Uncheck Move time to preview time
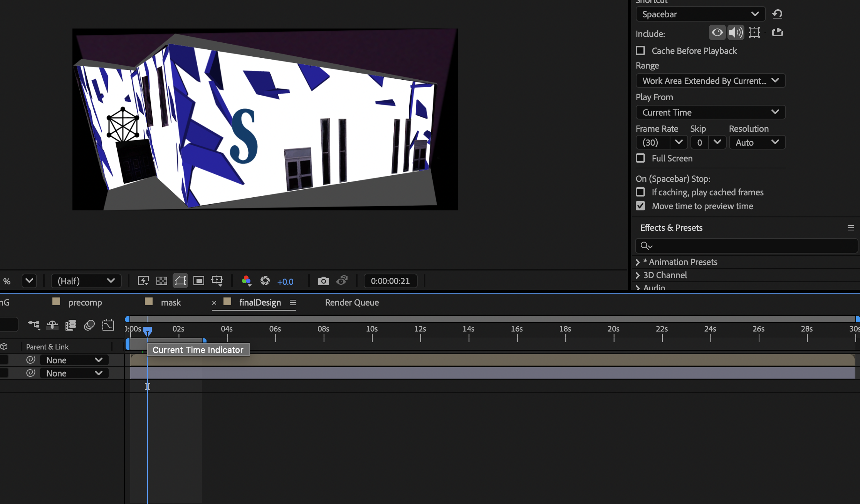 (x=640, y=206)
